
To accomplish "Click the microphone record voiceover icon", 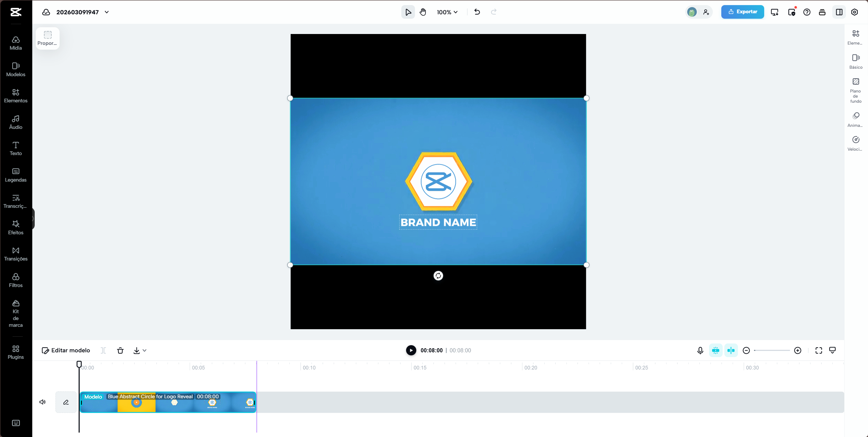I will [x=700, y=350].
